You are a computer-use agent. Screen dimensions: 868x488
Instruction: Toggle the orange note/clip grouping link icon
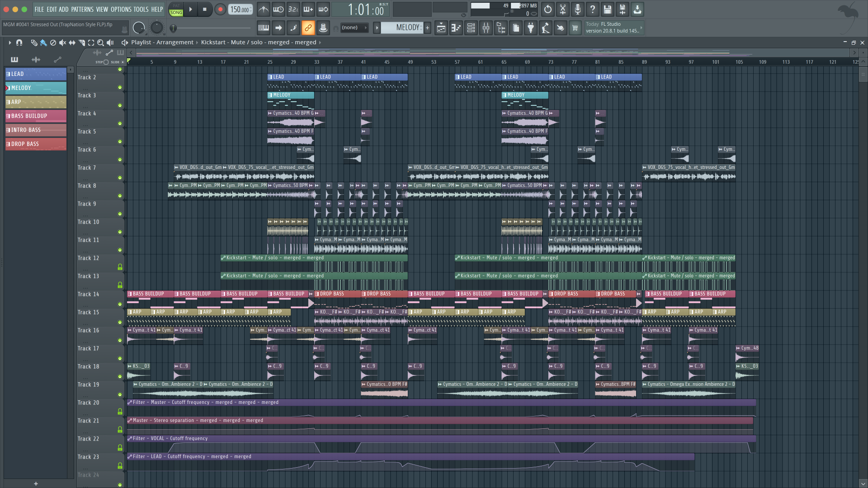click(x=308, y=28)
